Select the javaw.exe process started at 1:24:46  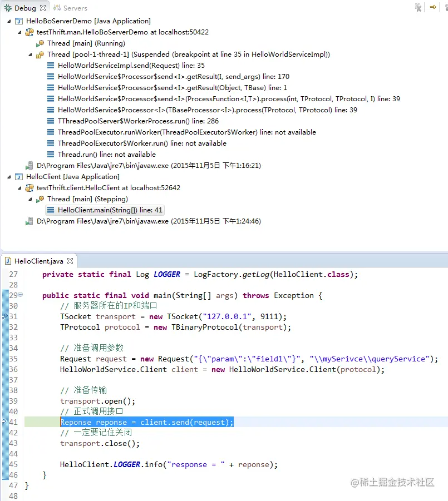[149, 221]
